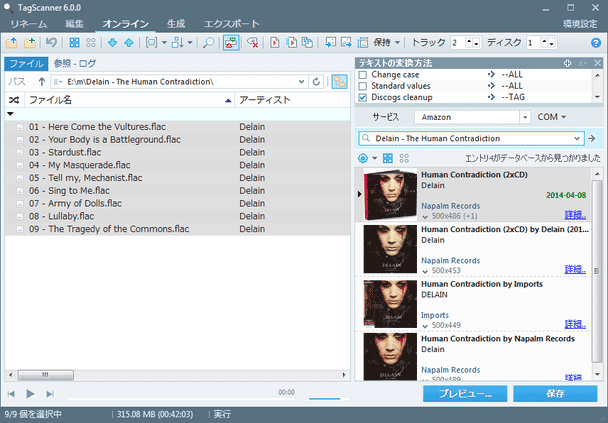Image resolution: width=608 pixels, height=423 pixels.
Task: Open 環境設定 settings
Action: click(x=580, y=24)
